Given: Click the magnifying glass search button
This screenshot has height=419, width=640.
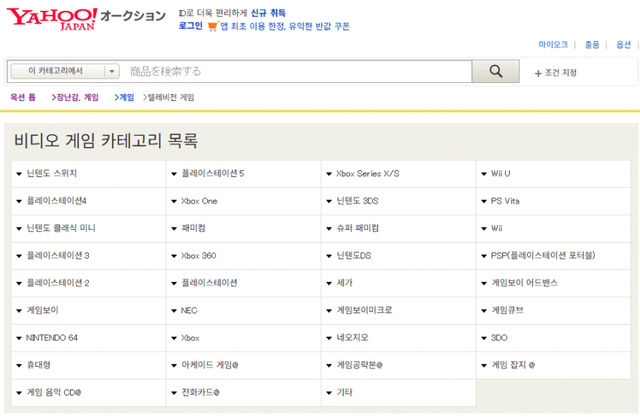Looking at the screenshot, I should point(496,71).
